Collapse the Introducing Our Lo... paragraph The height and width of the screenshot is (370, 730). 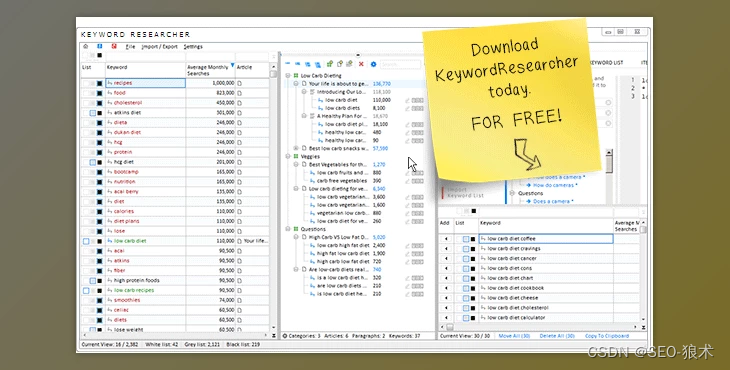(304, 92)
